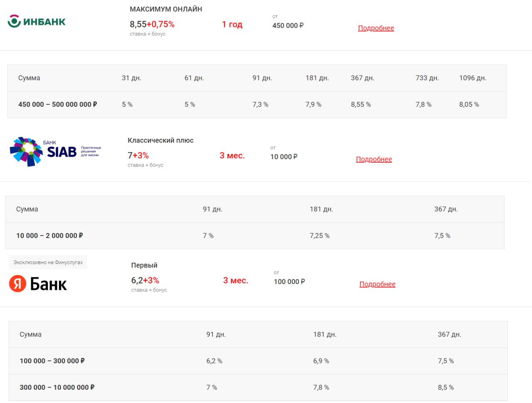Open Подробнее link for Яндекс Банк deposit
This screenshot has width=532, height=403.
coord(377,284)
